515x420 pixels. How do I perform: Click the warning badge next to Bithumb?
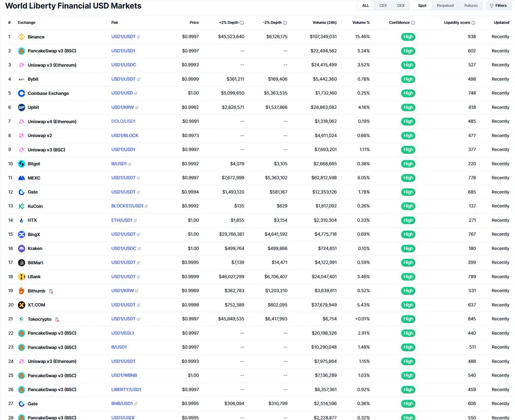pos(51,291)
